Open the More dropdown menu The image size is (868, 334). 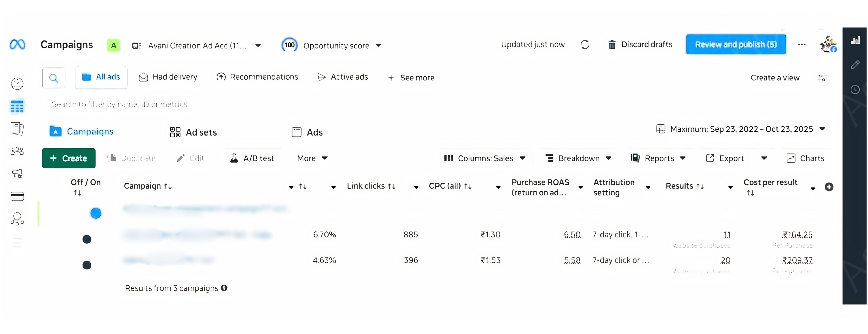click(312, 158)
